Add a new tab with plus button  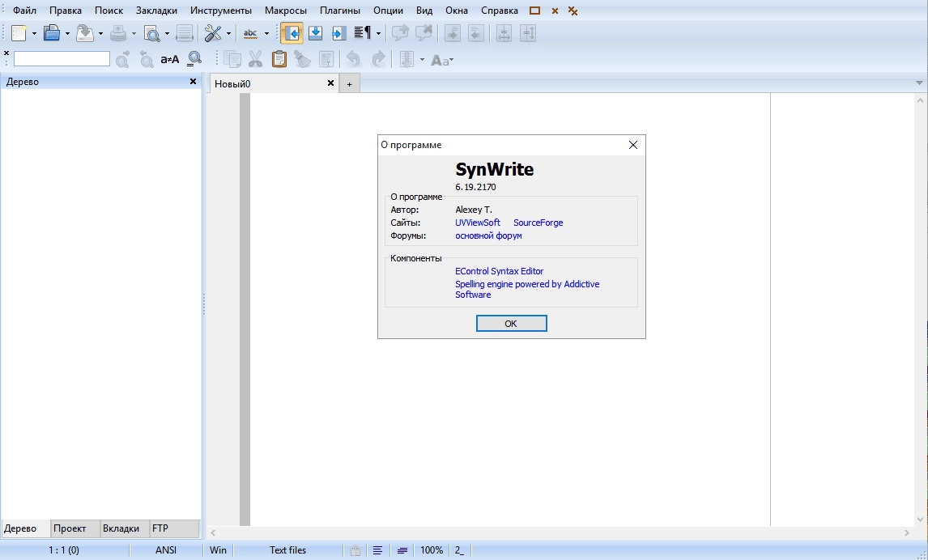[x=349, y=84]
